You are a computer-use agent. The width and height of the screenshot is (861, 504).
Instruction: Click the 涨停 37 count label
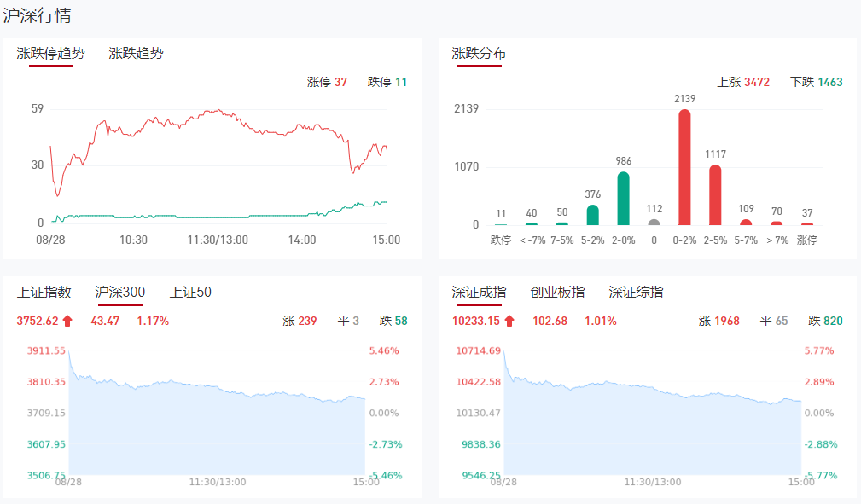327,83
